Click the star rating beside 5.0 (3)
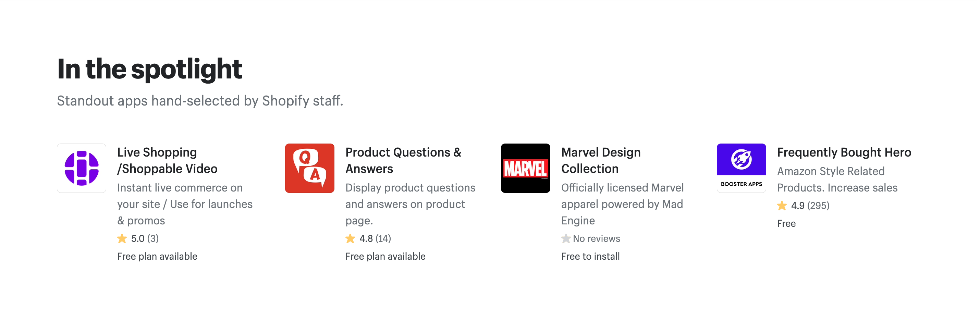Image resolution: width=980 pixels, height=333 pixels. pyautogui.click(x=122, y=239)
